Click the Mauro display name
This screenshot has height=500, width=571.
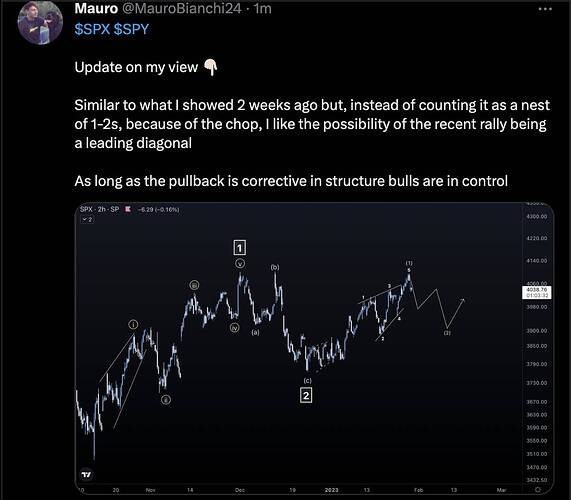tap(96, 8)
